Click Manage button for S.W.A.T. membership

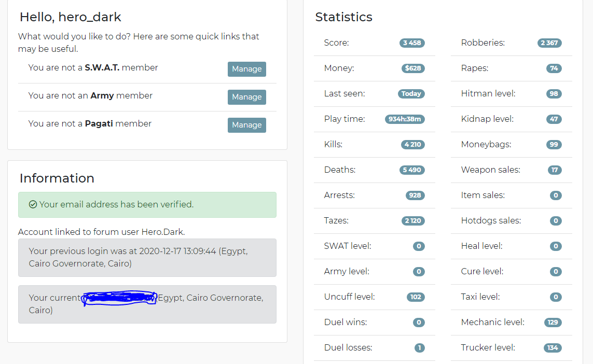coord(246,69)
